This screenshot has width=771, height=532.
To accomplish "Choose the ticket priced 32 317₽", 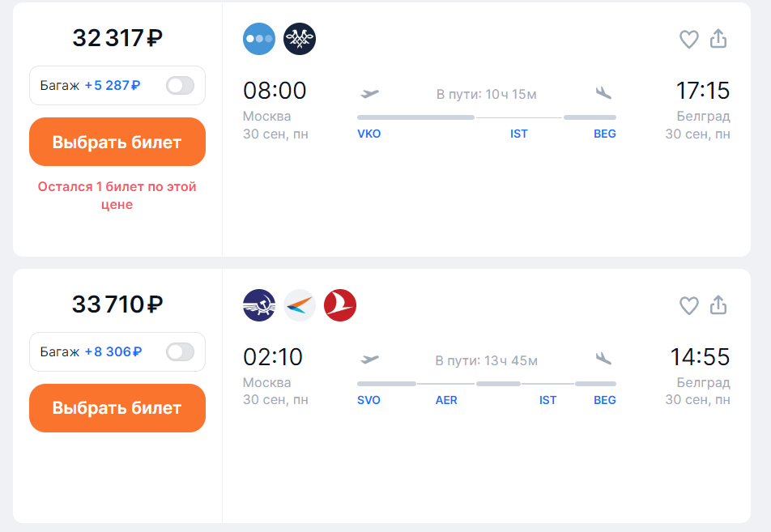I will pos(117,142).
